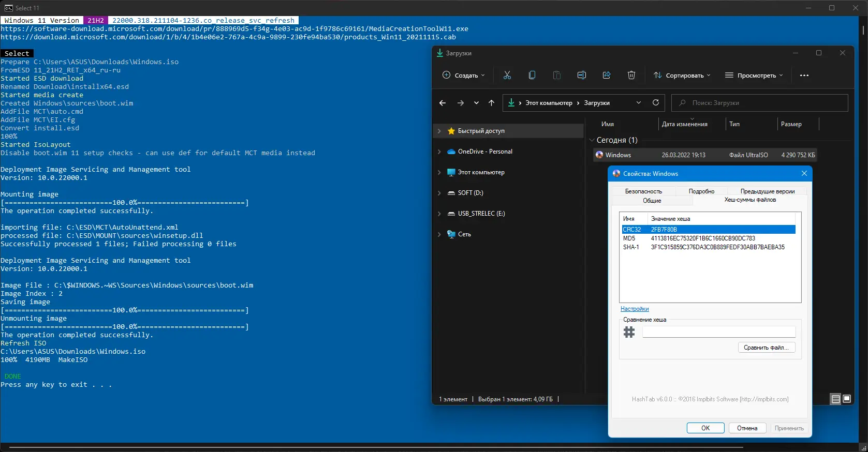Switch to details view icon in status bar
This screenshot has height=452, width=868.
(x=835, y=399)
